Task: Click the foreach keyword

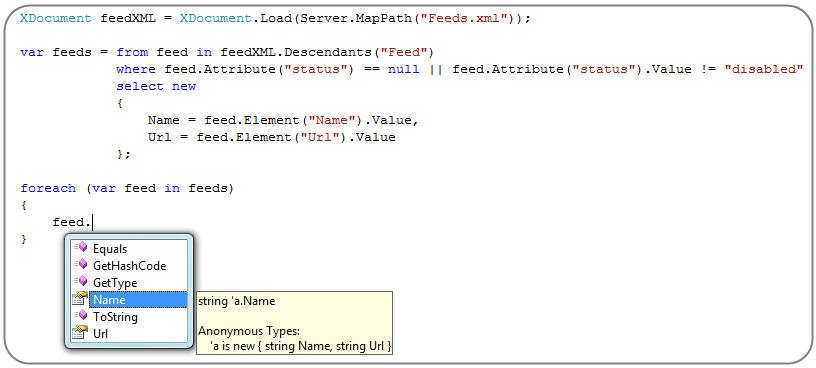Action: click(48, 188)
